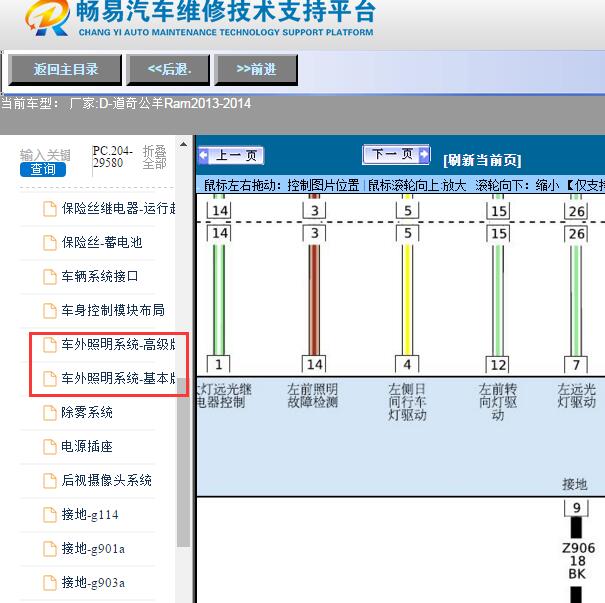Open 车外照明系统-基本 tree item
Viewport: 605px width, 603px height.
(x=118, y=378)
